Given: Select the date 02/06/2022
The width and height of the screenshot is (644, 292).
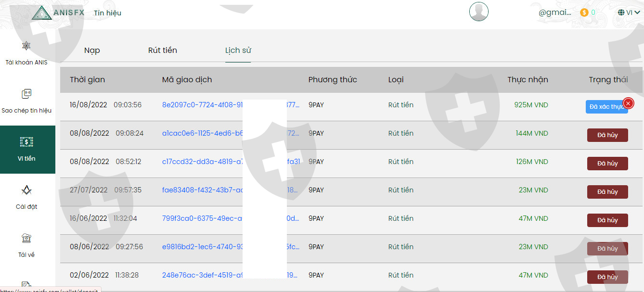Looking at the screenshot, I should click(89, 275).
